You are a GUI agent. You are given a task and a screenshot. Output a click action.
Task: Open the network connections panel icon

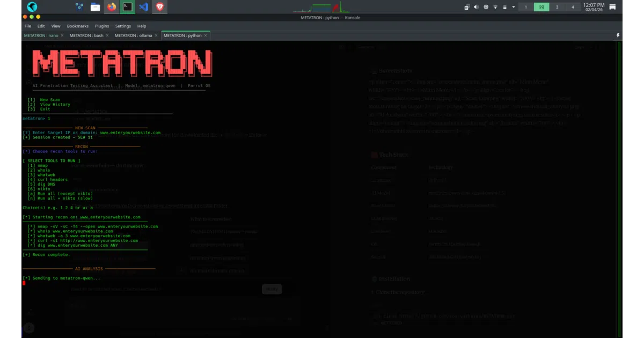tap(79, 7)
